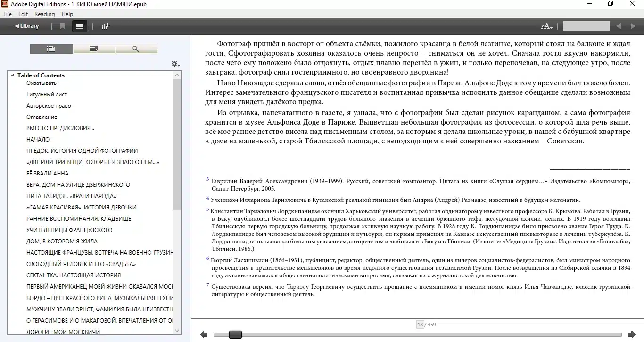The height and width of the screenshot is (342, 644).
Task: Click the page number 18 field
Action: tap(420, 325)
